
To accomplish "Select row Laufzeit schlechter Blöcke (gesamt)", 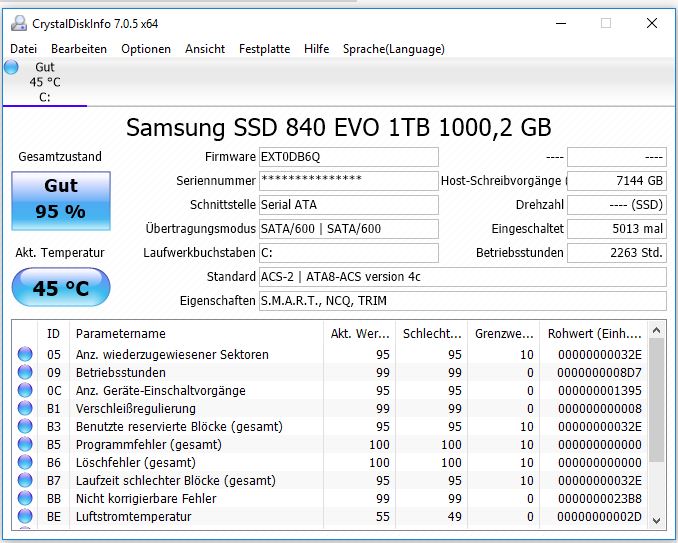I will [x=330, y=480].
